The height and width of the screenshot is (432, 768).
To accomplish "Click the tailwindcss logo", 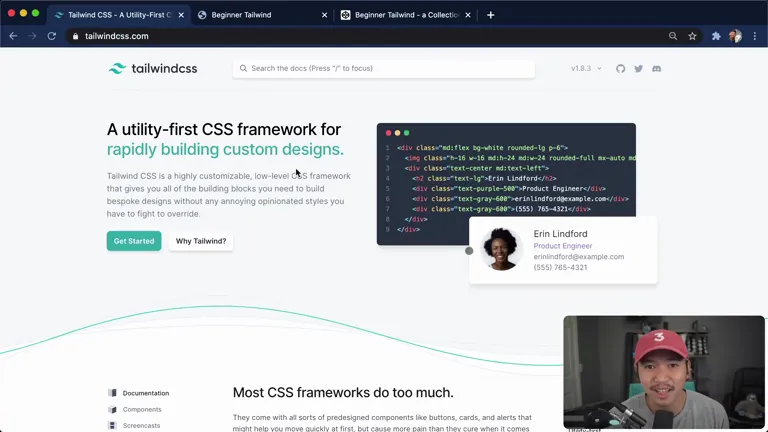I will (152, 69).
